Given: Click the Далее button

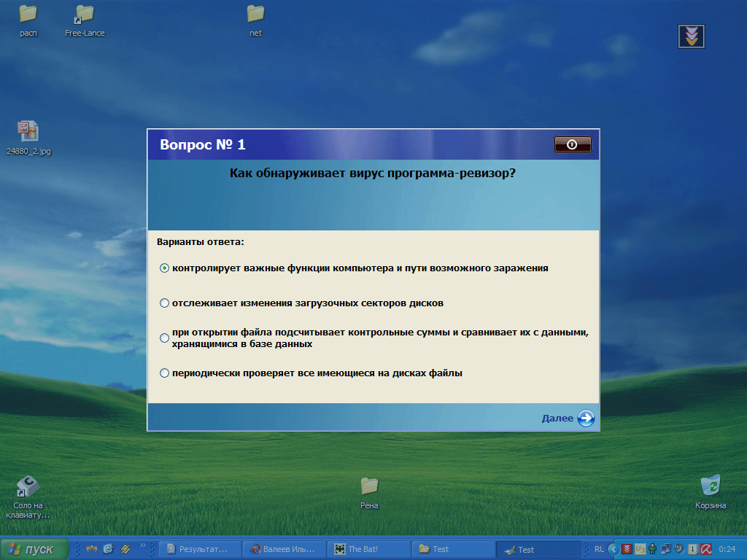Looking at the screenshot, I should coord(560,418).
